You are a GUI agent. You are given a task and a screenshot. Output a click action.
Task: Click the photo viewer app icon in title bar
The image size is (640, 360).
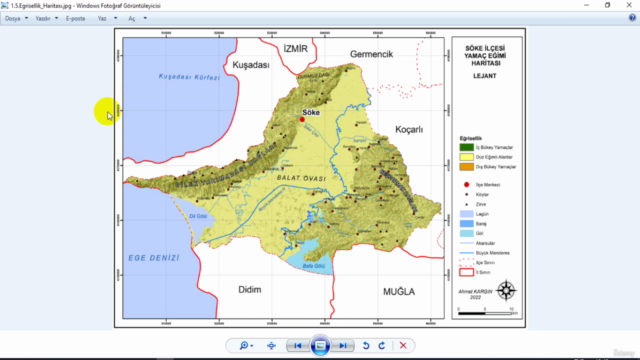coord(5,5)
